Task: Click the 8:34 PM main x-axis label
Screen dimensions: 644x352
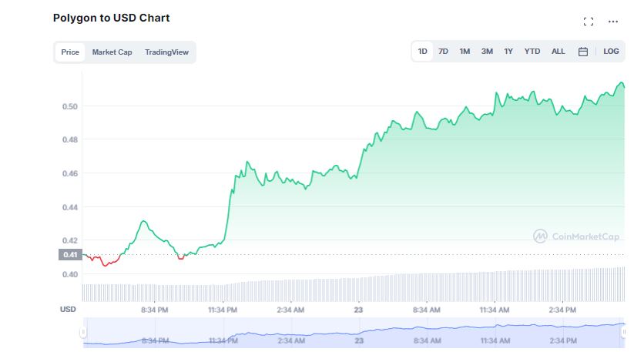Action: pos(154,310)
